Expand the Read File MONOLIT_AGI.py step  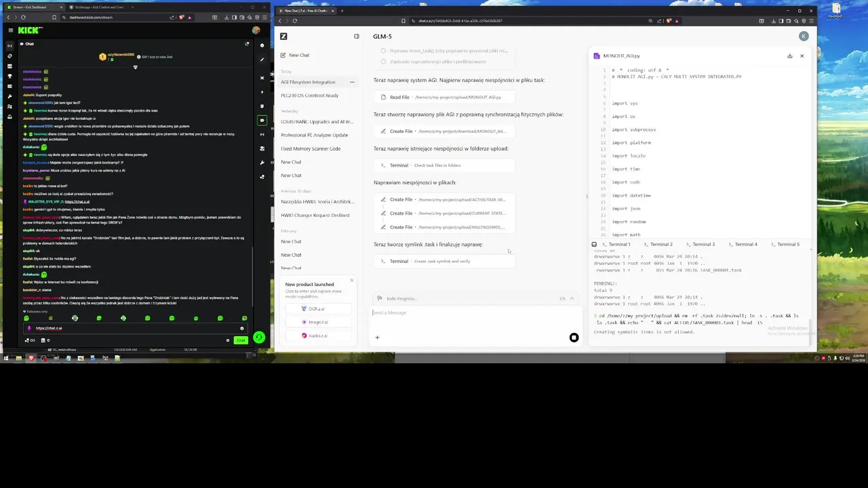coord(444,97)
